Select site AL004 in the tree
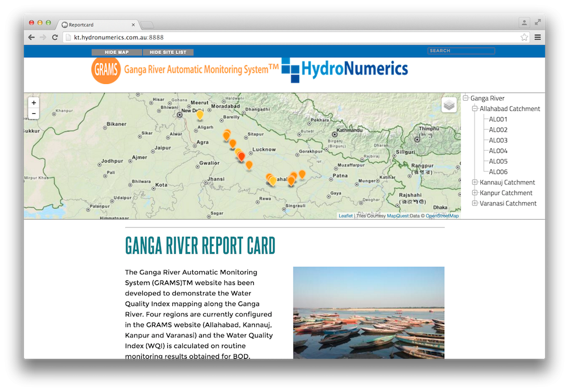This screenshot has height=392, width=569. (498, 151)
